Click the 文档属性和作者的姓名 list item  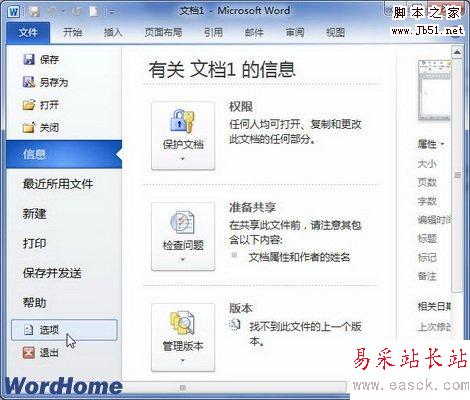coord(299,257)
